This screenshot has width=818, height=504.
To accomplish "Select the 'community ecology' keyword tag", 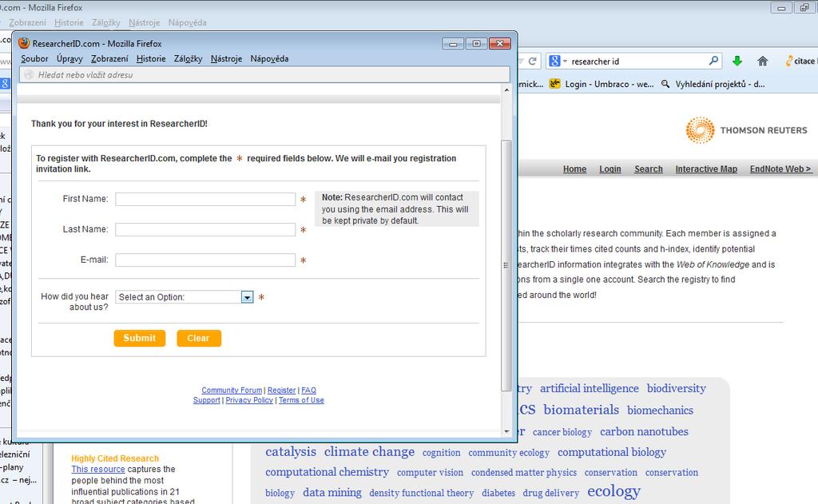I will (509, 453).
